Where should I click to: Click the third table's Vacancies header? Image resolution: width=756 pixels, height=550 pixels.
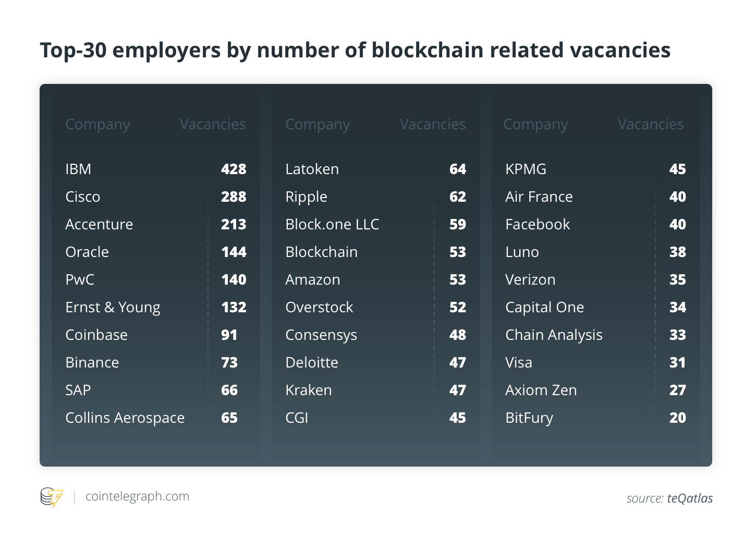pyautogui.click(x=651, y=124)
